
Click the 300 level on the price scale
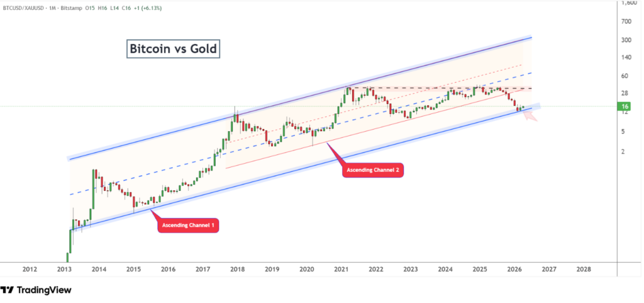(626, 40)
